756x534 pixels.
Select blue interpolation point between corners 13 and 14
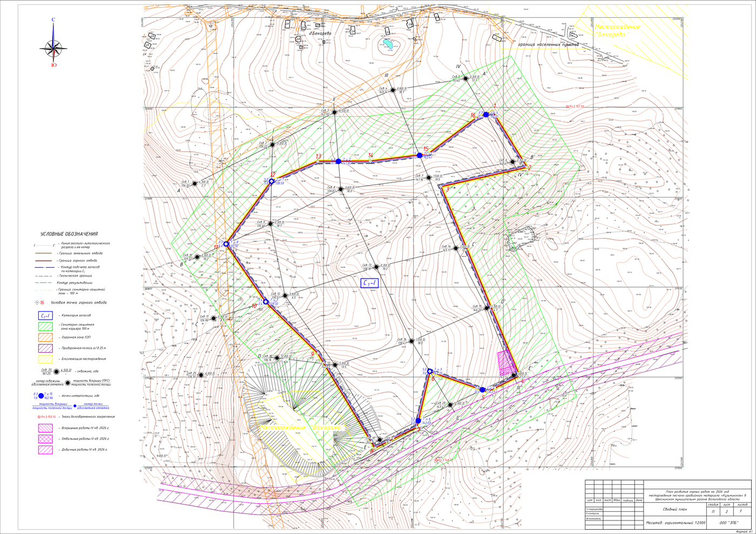coord(338,161)
